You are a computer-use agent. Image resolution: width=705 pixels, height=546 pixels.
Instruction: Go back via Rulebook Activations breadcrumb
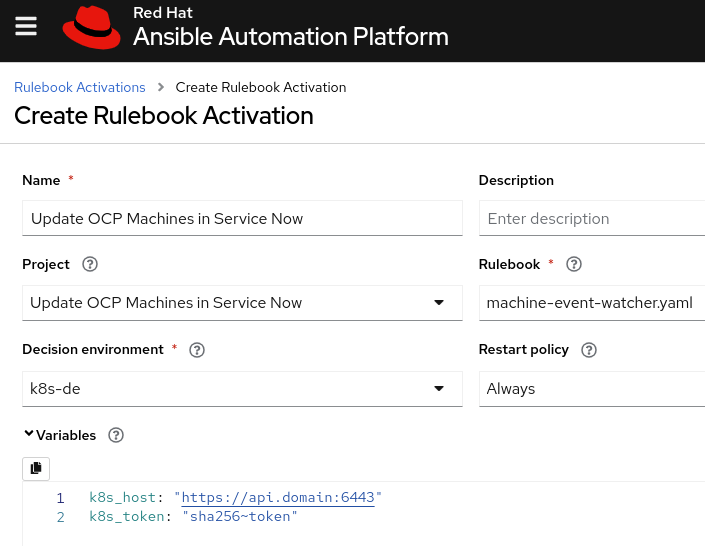[80, 87]
